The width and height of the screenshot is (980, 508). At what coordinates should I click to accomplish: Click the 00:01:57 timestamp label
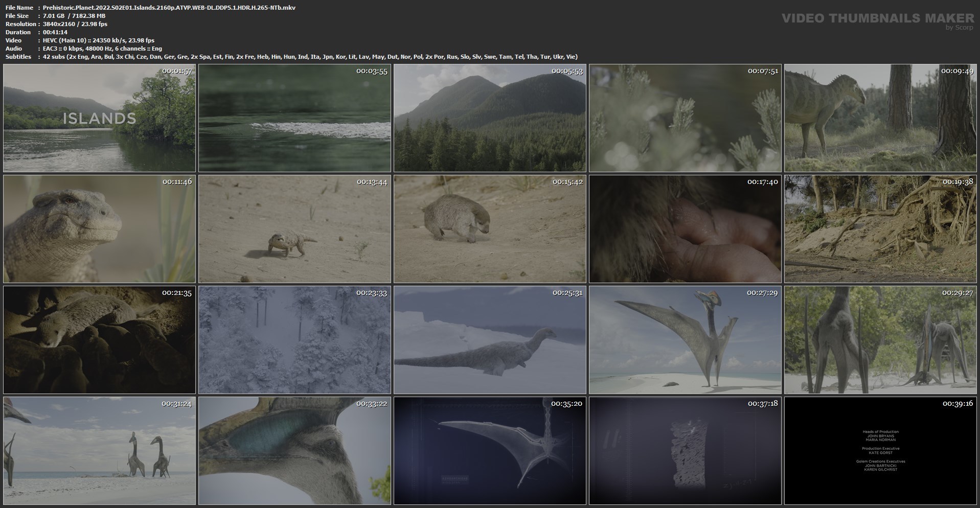coord(177,71)
